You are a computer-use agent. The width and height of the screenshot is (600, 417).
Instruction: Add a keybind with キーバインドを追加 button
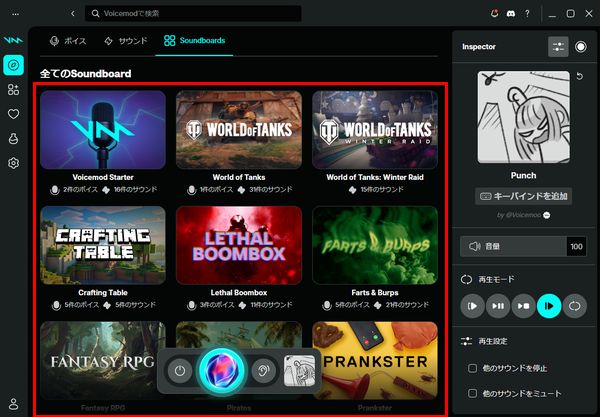point(523,196)
